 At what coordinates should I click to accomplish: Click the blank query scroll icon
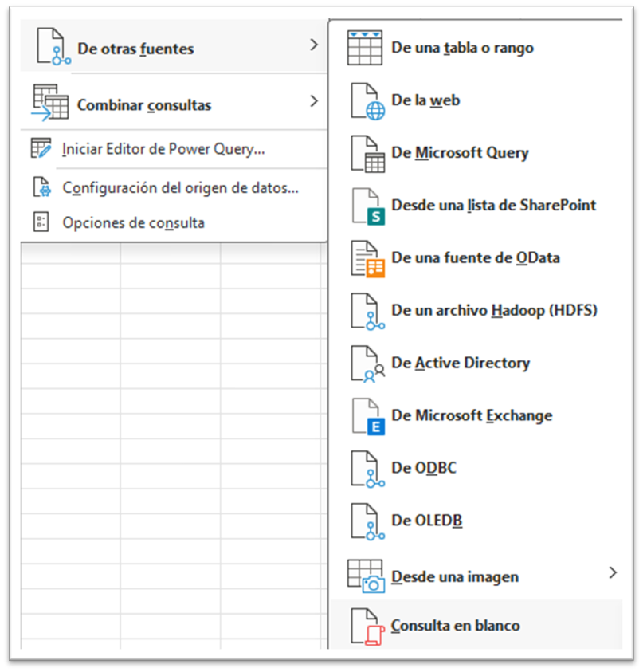point(367,626)
